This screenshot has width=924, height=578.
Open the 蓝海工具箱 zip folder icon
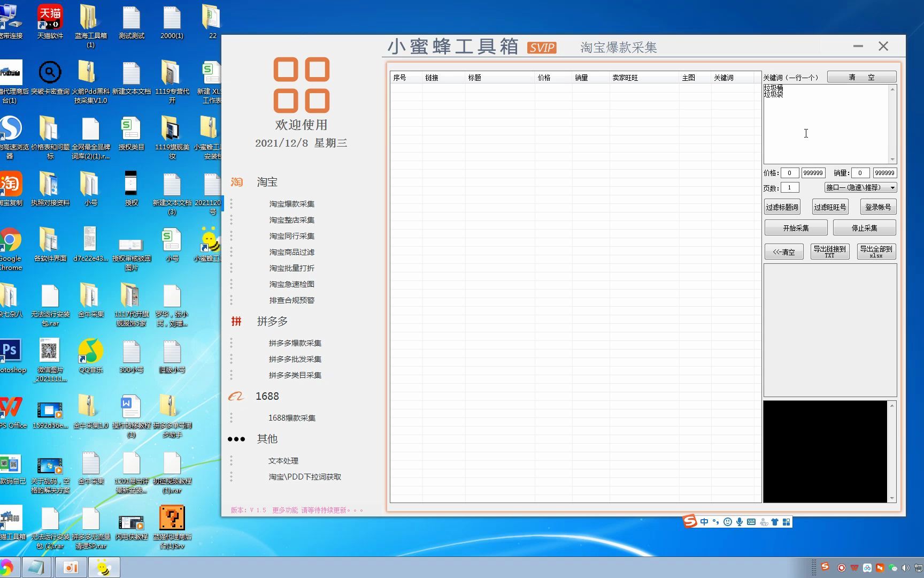(x=91, y=26)
